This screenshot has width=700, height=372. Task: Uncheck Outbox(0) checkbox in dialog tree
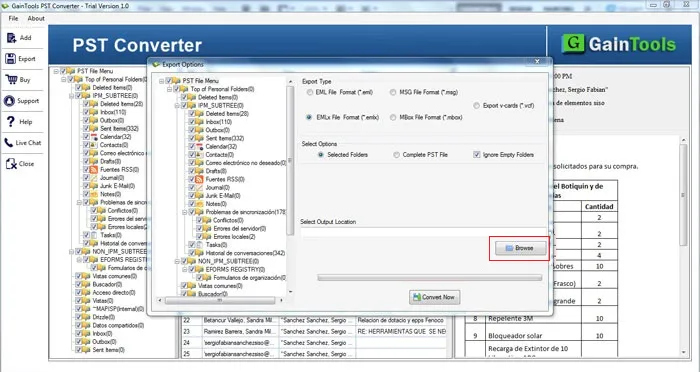click(192, 130)
